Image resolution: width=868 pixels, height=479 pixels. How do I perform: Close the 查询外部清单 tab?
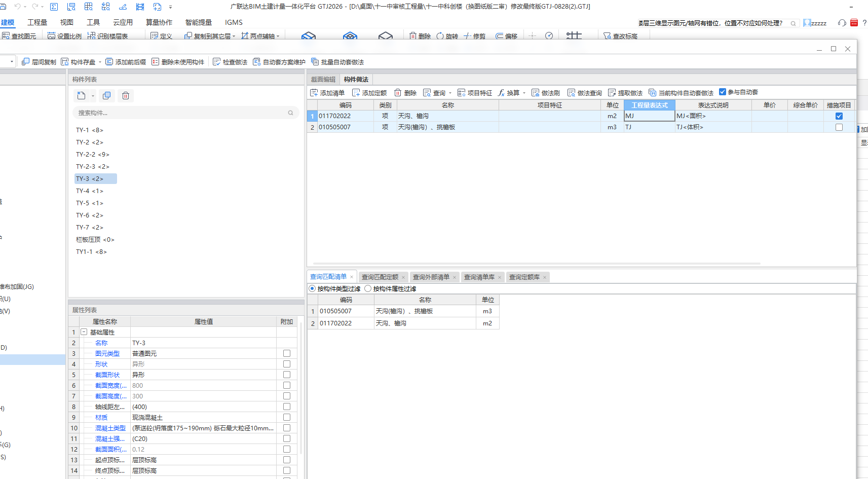(455, 277)
